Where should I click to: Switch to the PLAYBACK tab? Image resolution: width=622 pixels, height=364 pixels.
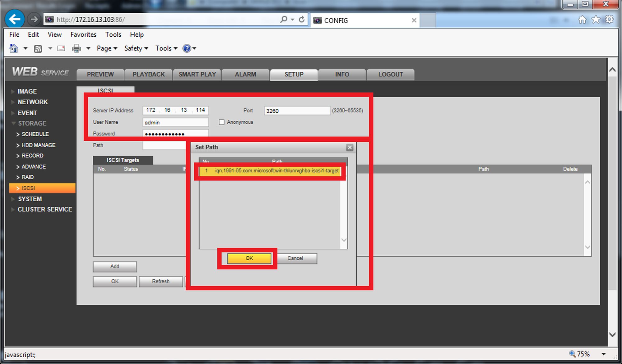click(149, 75)
